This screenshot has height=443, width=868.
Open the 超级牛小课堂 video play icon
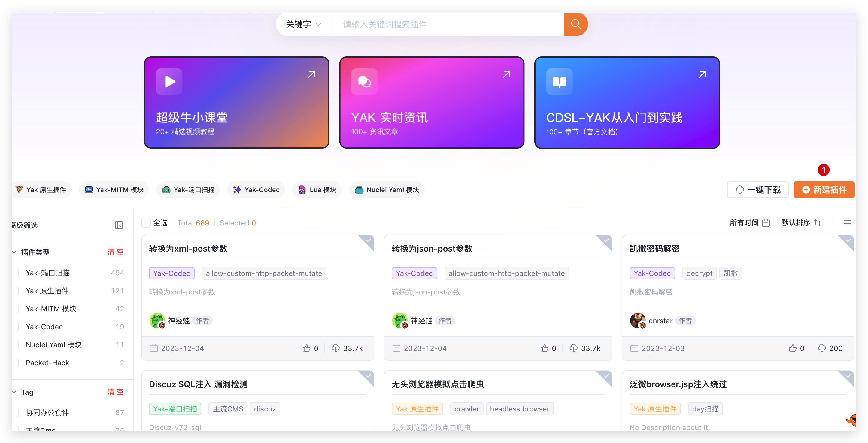(169, 81)
